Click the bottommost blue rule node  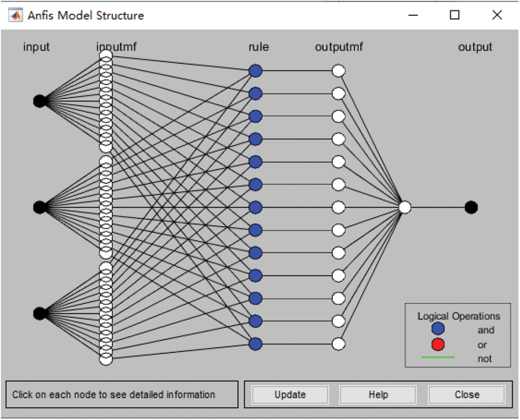pyautogui.click(x=256, y=344)
